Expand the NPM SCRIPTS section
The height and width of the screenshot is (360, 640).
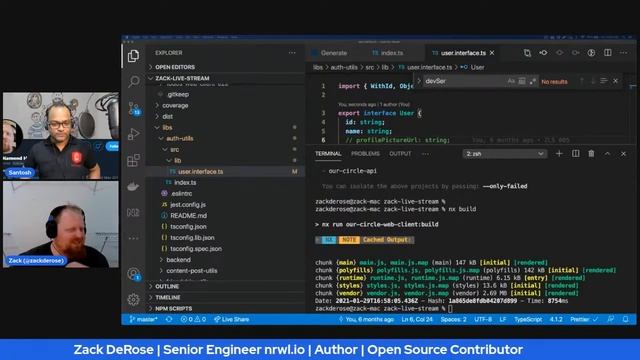(x=173, y=309)
